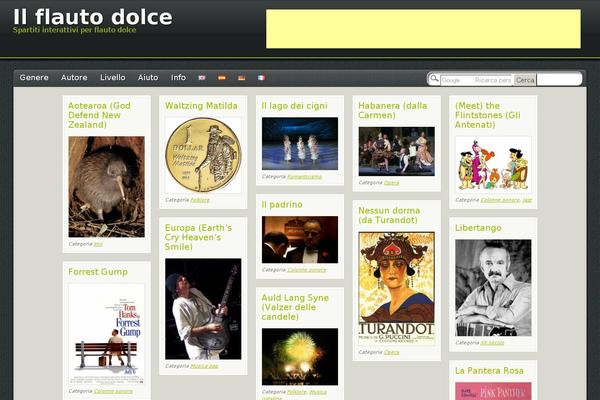Open the Romanticismo category link
The width and height of the screenshot is (600, 400).
305,177
